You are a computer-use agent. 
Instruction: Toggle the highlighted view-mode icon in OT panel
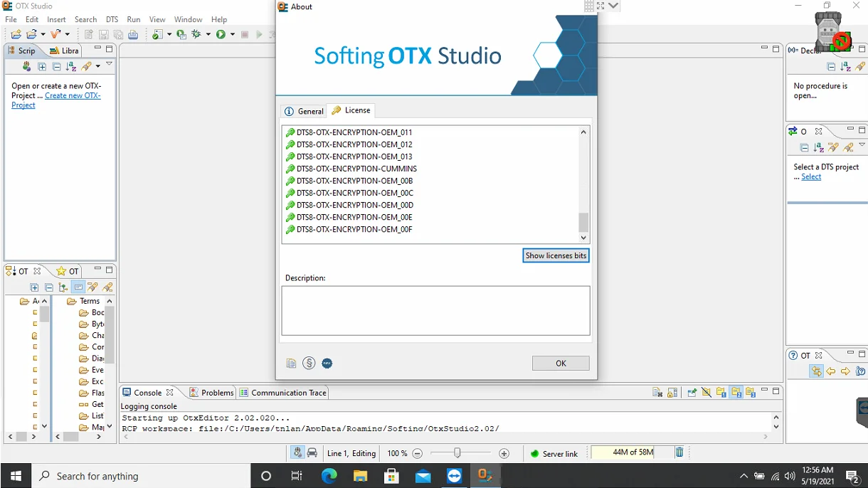[x=78, y=287]
